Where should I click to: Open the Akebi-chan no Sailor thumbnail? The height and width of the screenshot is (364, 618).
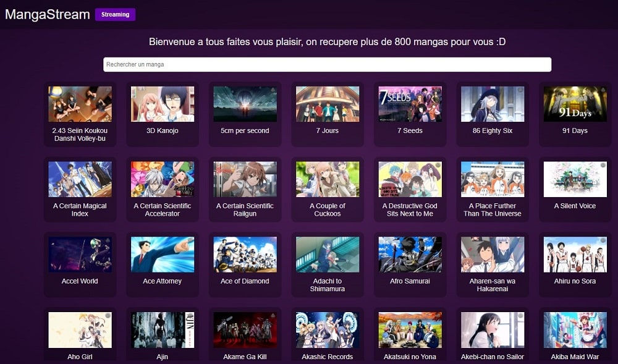tap(493, 330)
